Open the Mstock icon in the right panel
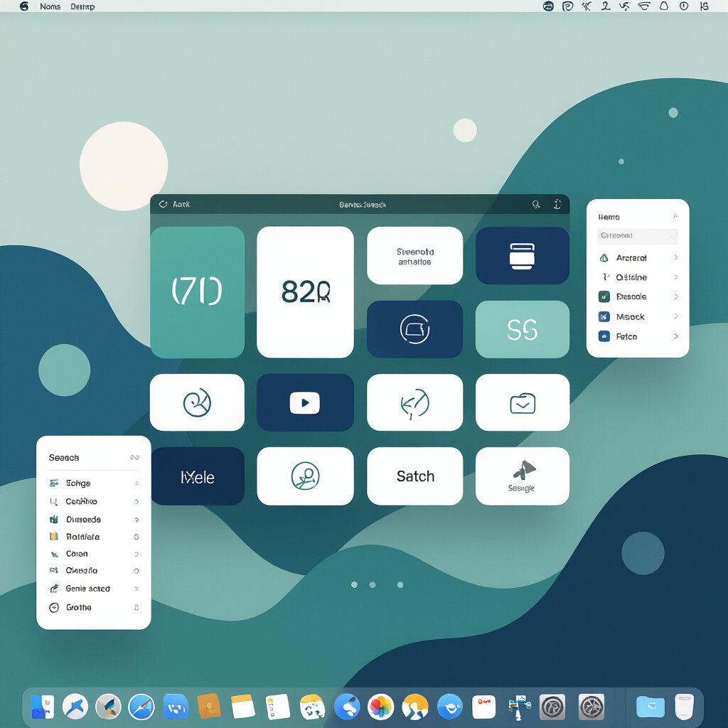The width and height of the screenshot is (728, 728). (604, 316)
